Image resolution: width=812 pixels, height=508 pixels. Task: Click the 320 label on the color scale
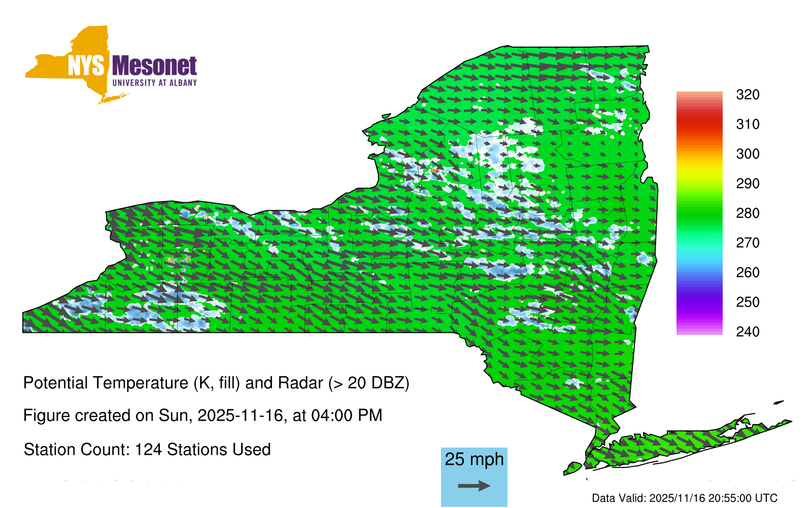(x=748, y=94)
